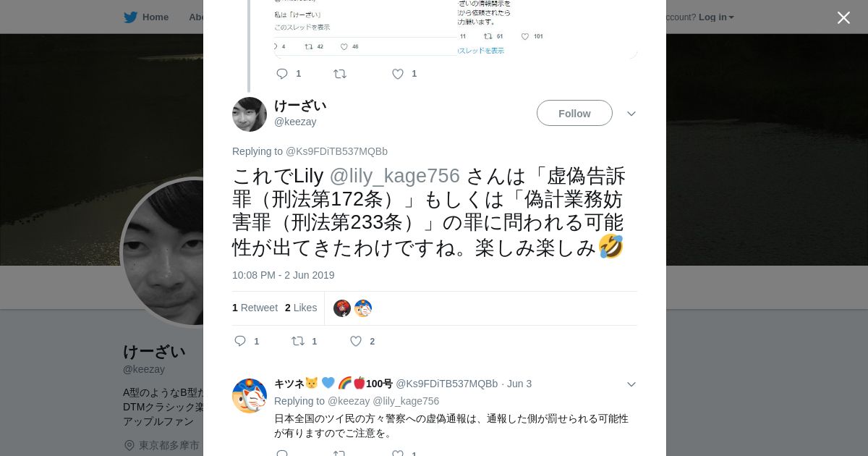Image resolution: width=868 pixels, height=456 pixels.
Task: View the 2 Likes list
Action: (x=301, y=308)
